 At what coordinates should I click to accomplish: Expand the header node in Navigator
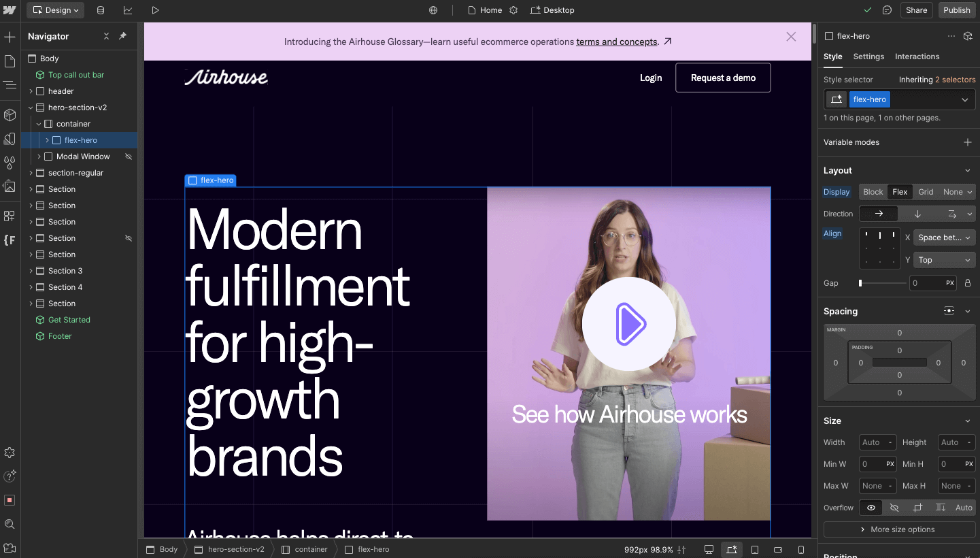click(x=31, y=91)
